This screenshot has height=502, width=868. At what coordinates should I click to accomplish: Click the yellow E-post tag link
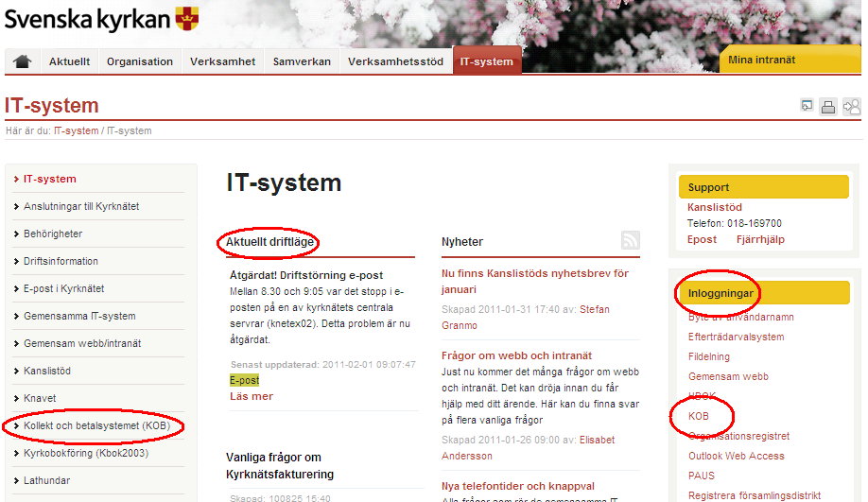pyautogui.click(x=244, y=380)
